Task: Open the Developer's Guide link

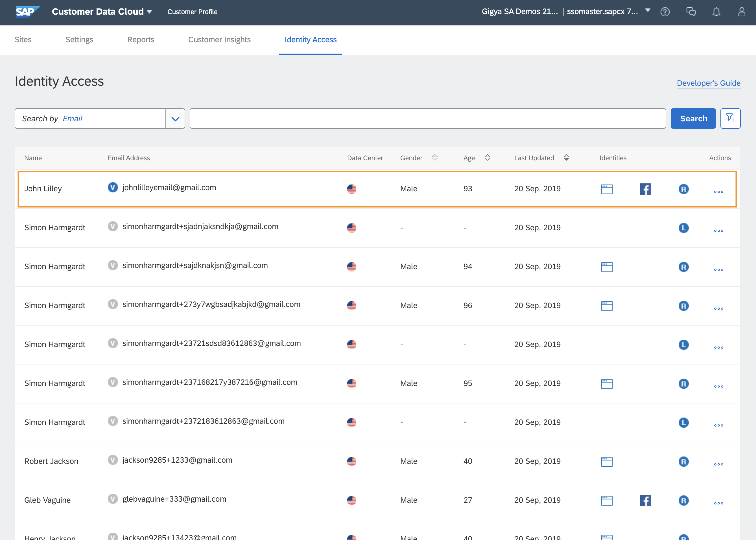Action: 708,83
